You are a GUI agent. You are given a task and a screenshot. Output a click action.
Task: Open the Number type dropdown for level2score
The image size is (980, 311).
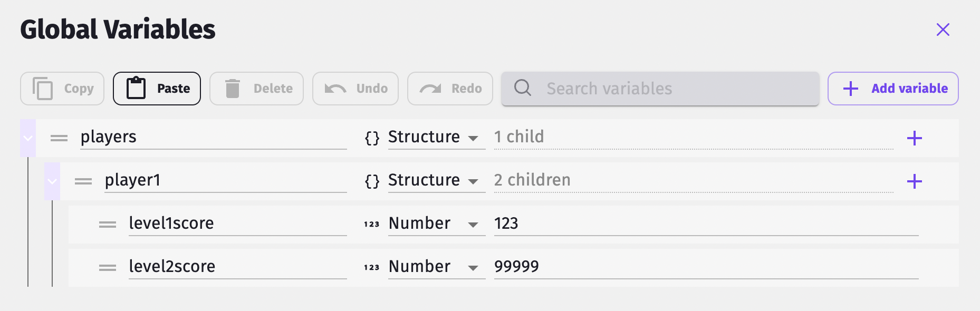point(436,267)
